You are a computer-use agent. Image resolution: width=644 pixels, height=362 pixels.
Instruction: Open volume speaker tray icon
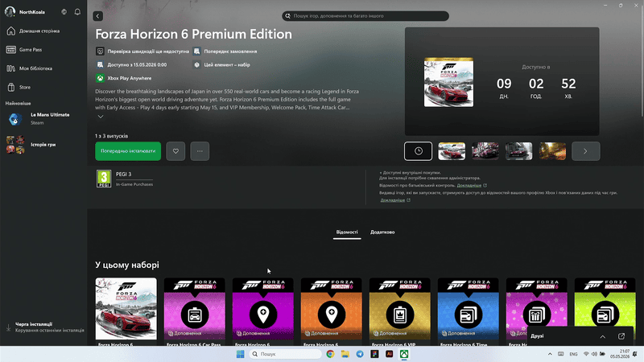pos(594,354)
